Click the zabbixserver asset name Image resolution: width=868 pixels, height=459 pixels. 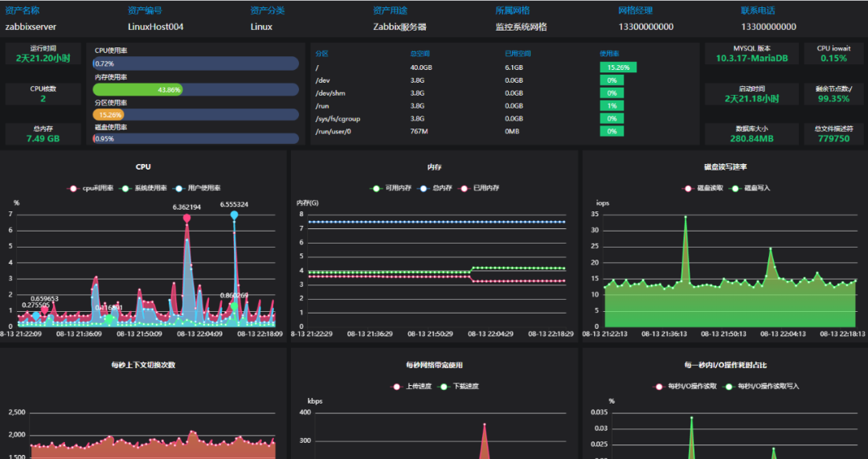point(31,27)
